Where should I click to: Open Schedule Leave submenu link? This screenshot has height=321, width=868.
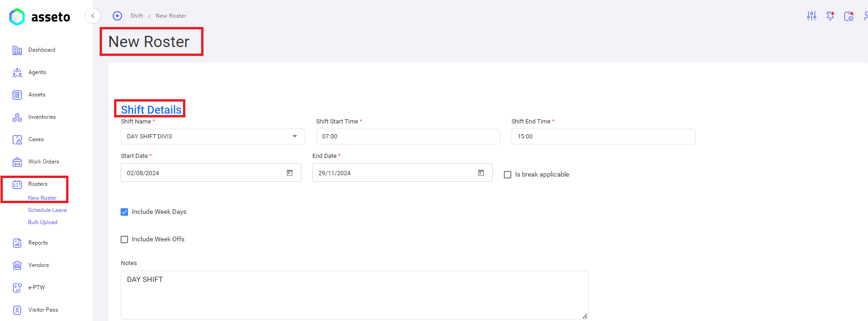(x=47, y=210)
